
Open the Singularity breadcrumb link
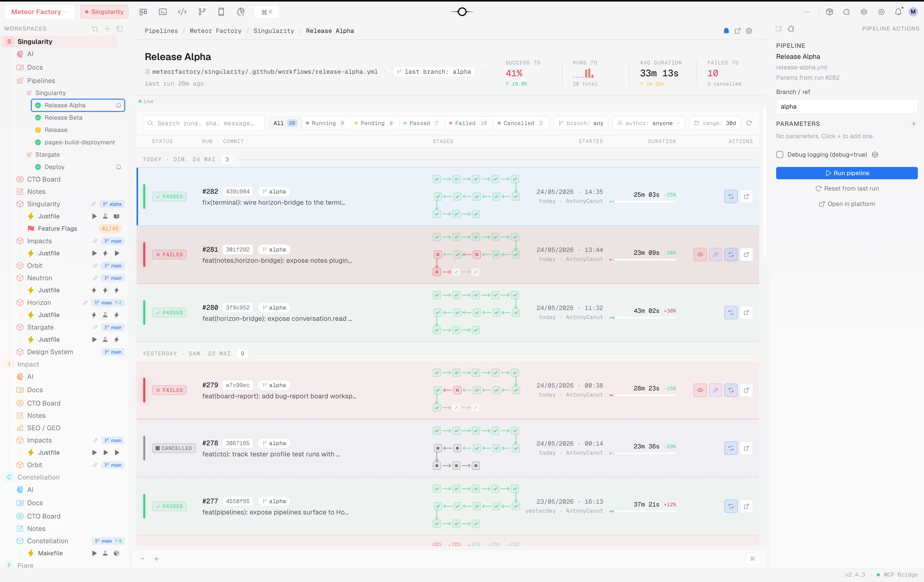[274, 31]
